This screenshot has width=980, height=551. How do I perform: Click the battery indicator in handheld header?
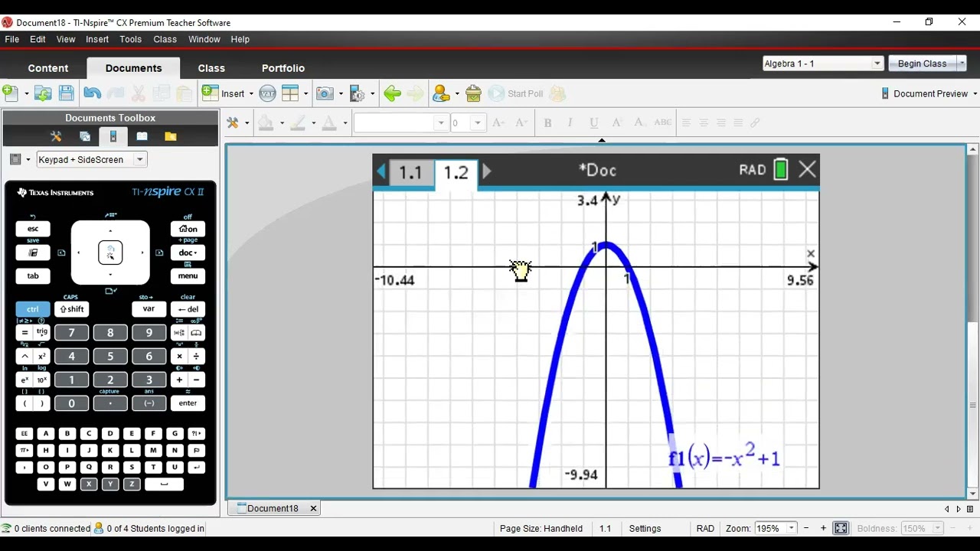coord(780,169)
